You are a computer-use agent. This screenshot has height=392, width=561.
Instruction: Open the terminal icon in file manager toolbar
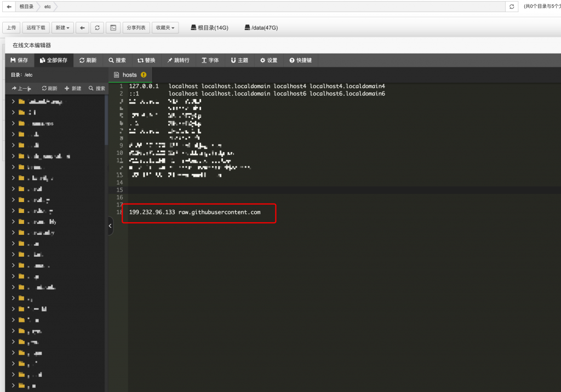pos(113,28)
